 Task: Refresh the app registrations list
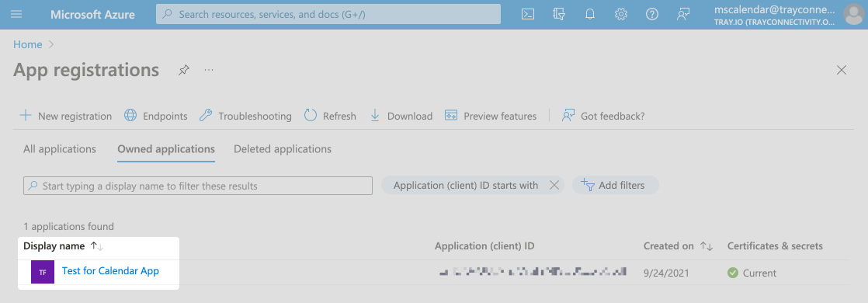pos(330,116)
